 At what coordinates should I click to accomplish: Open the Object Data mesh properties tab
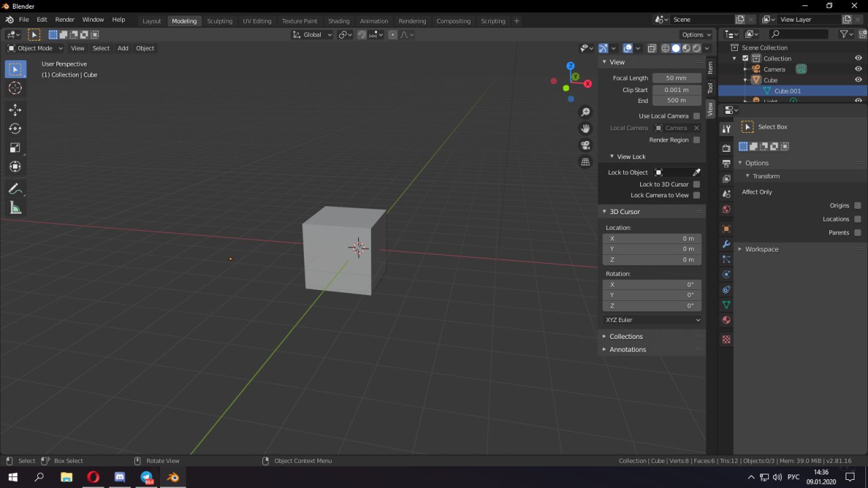pyautogui.click(x=726, y=305)
